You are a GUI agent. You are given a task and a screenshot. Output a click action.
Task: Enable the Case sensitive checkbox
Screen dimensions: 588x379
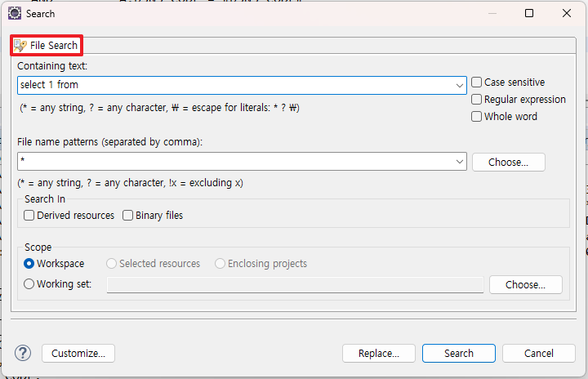tap(476, 82)
